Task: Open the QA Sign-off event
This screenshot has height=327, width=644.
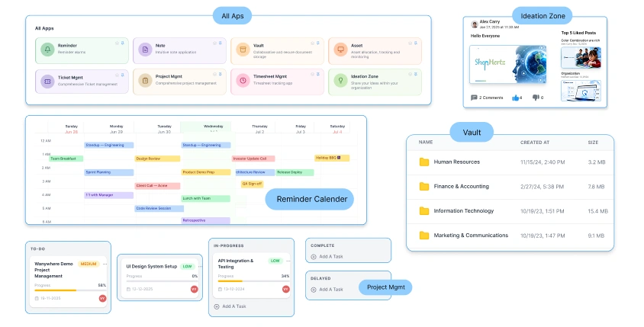Action: coord(252,184)
